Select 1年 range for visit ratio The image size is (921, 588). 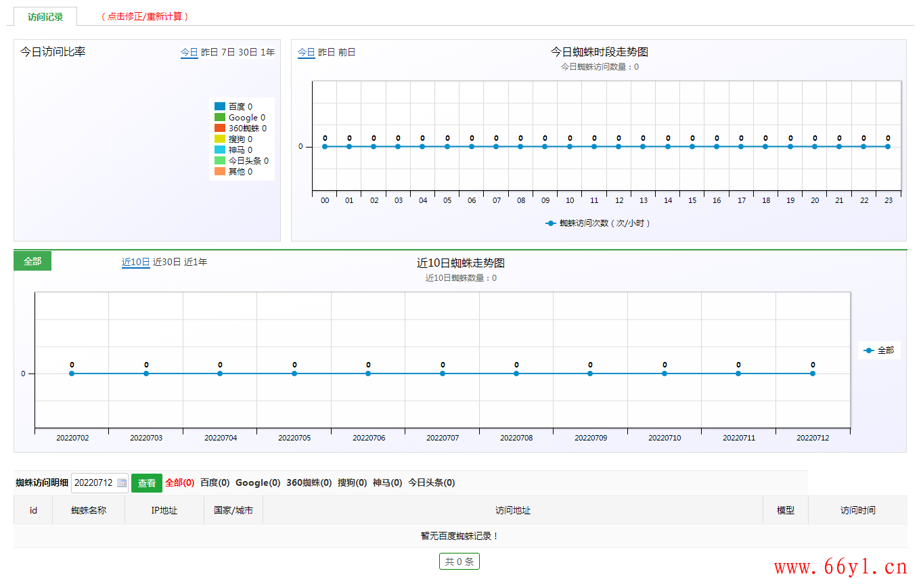click(x=268, y=52)
